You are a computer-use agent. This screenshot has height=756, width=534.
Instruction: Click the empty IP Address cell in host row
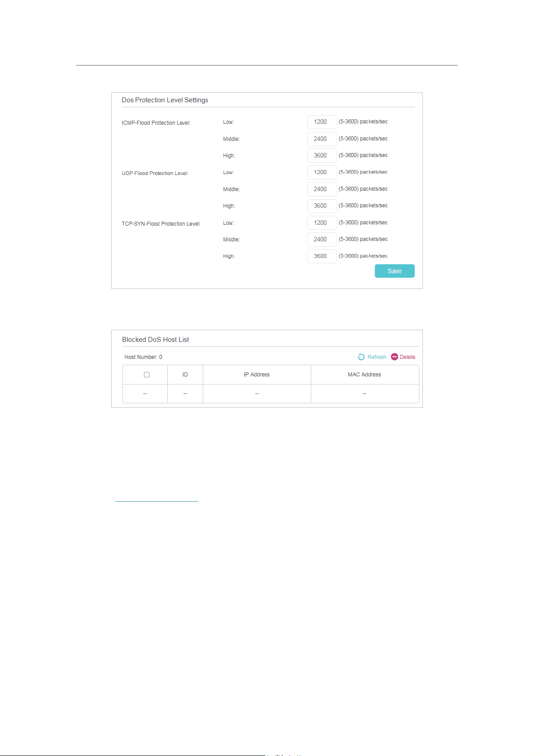[x=257, y=393]
